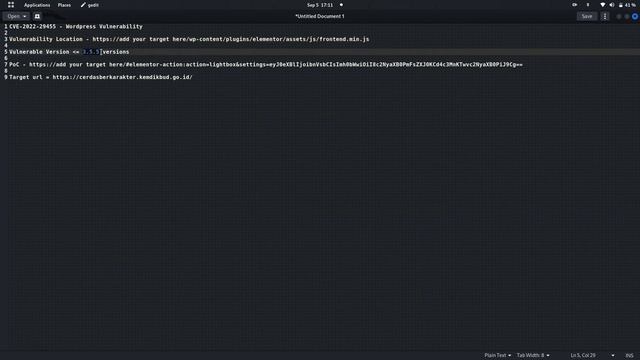This screenshot has height=360, width=640.
Task: Toggle the INS insert mode indicator
Action: pos(629,356)
